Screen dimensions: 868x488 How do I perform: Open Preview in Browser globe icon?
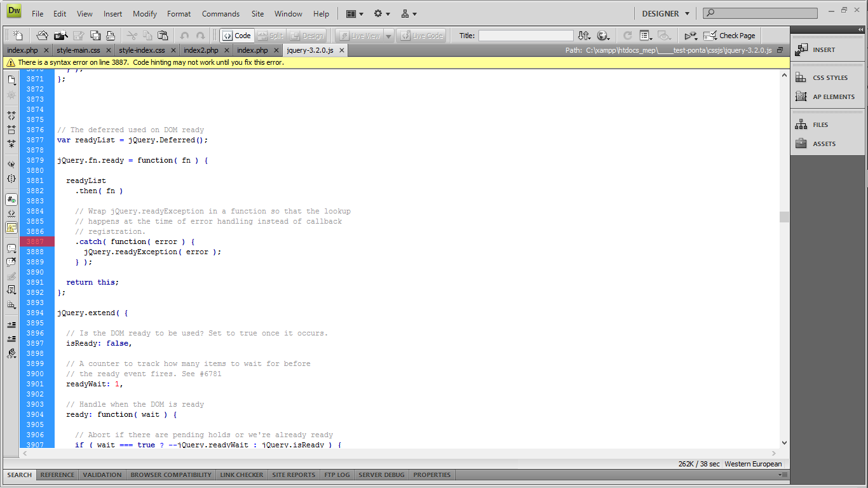click(x=603, y=36)
